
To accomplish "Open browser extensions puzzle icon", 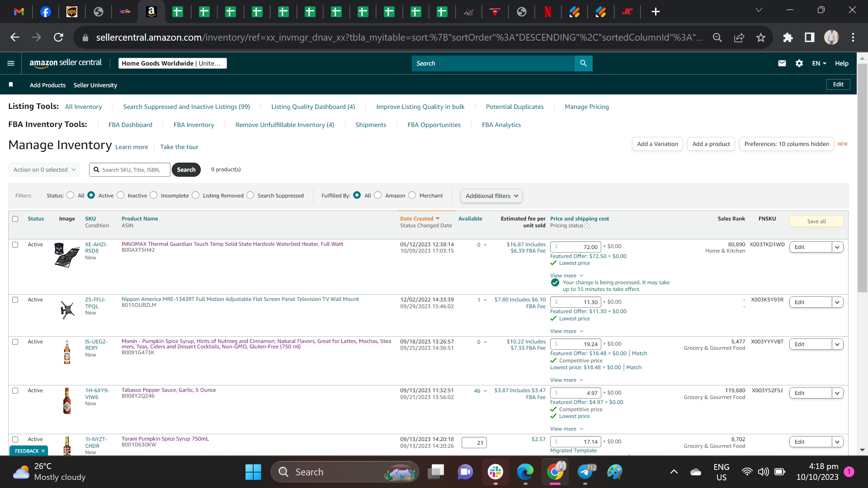I will coord(788,38).
